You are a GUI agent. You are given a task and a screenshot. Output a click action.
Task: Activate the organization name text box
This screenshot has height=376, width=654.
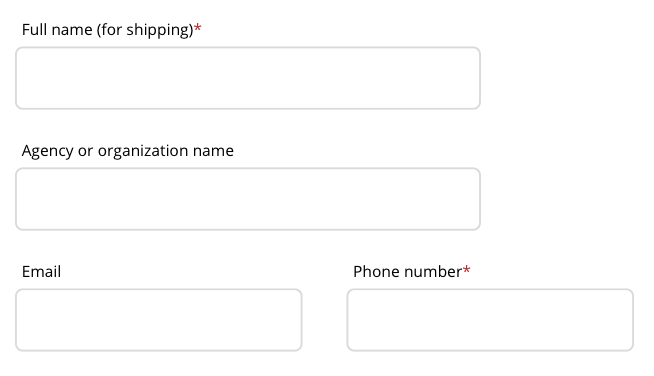tap(248, 199)
